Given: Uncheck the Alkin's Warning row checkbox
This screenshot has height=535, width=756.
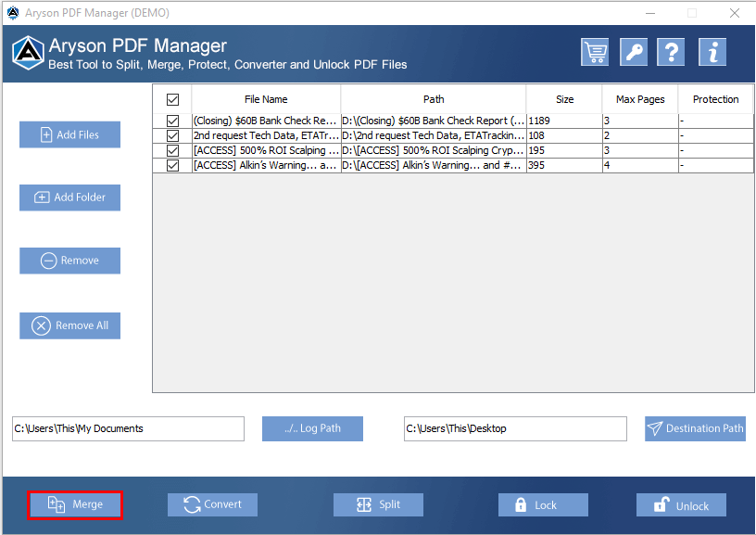Looking at the screenshot, I should click(x=172, y=165).
